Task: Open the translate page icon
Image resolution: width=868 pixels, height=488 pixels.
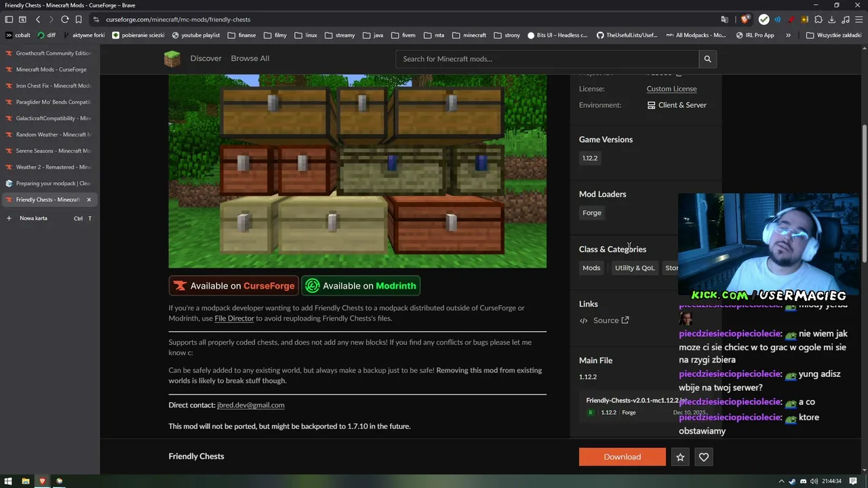Action: click(724, 20)
